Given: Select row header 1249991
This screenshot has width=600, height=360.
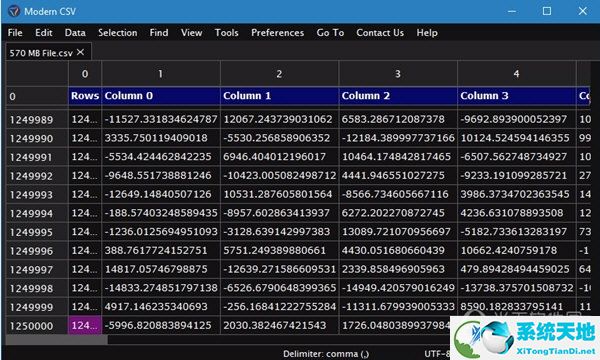Looking at the screenshot, I should (37, 157).
